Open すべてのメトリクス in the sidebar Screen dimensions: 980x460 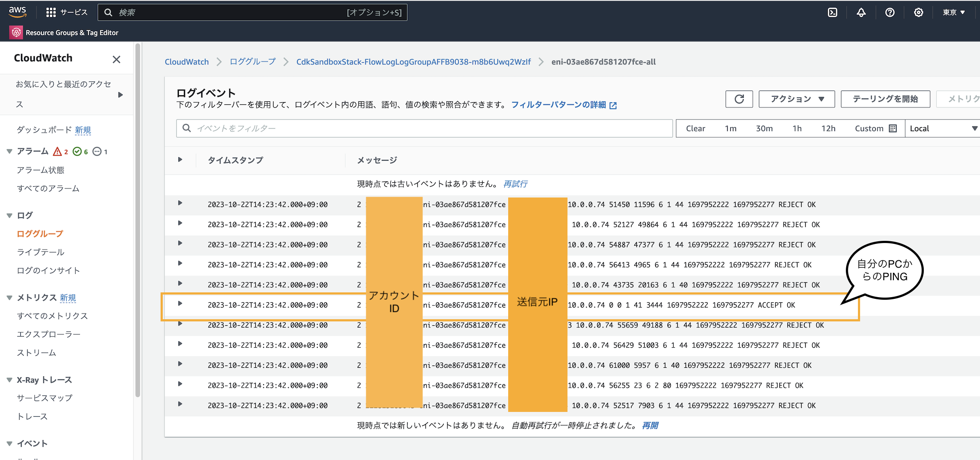tap(52, 316)
